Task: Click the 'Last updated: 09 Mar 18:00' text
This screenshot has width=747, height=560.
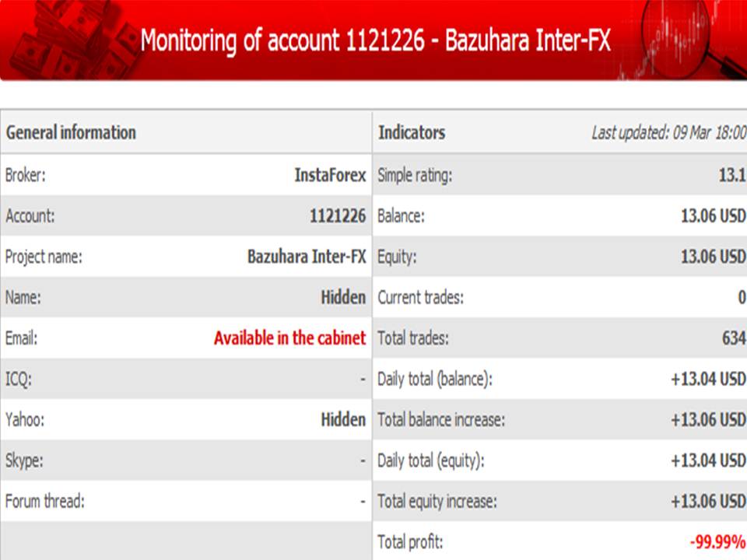Action: click(x=669, y=133)
